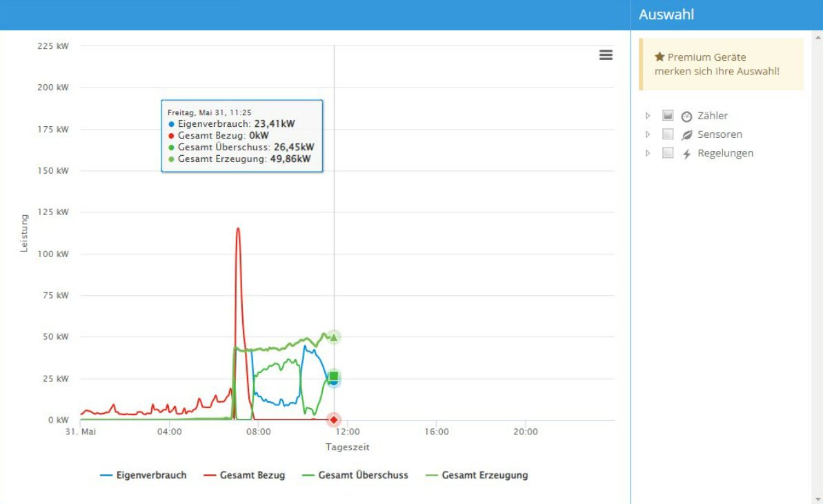Viewport: 823px width, 504px height.
Task: Open the chart hamburger export menu
Action: (x=606, y=55)
